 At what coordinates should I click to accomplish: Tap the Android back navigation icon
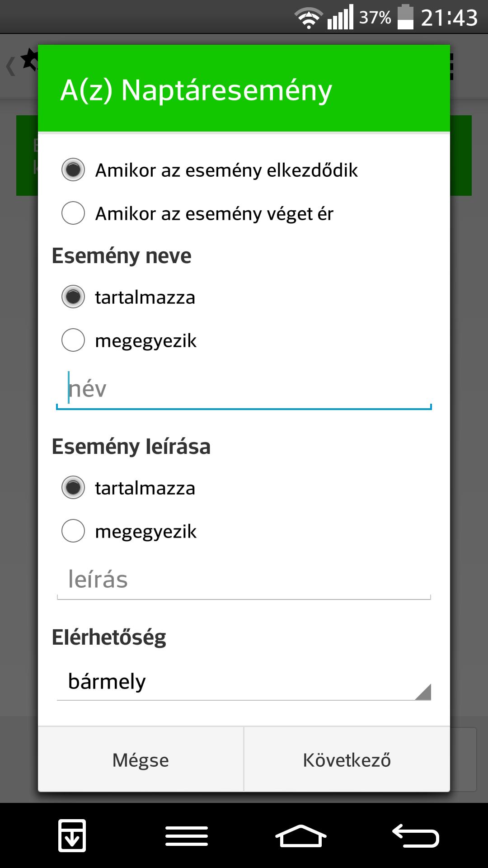[415, 835]
